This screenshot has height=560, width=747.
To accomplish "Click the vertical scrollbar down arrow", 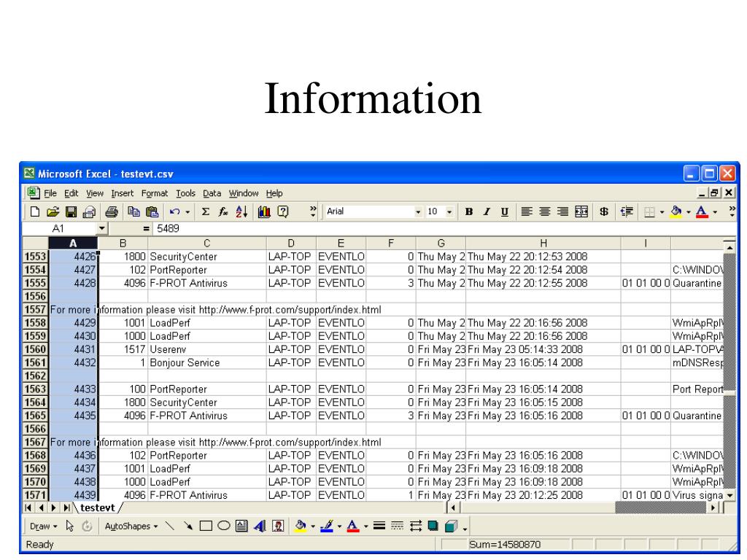I will [729, 495].
